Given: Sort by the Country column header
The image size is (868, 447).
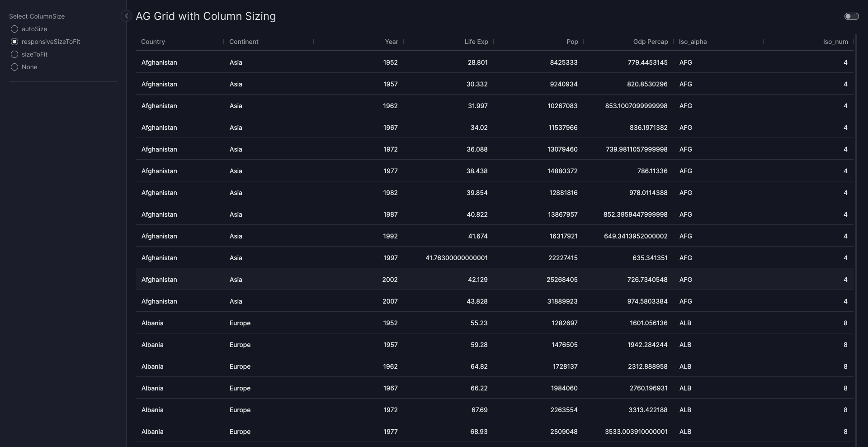Looking at the screenshot, I should [x=153, y=42].
